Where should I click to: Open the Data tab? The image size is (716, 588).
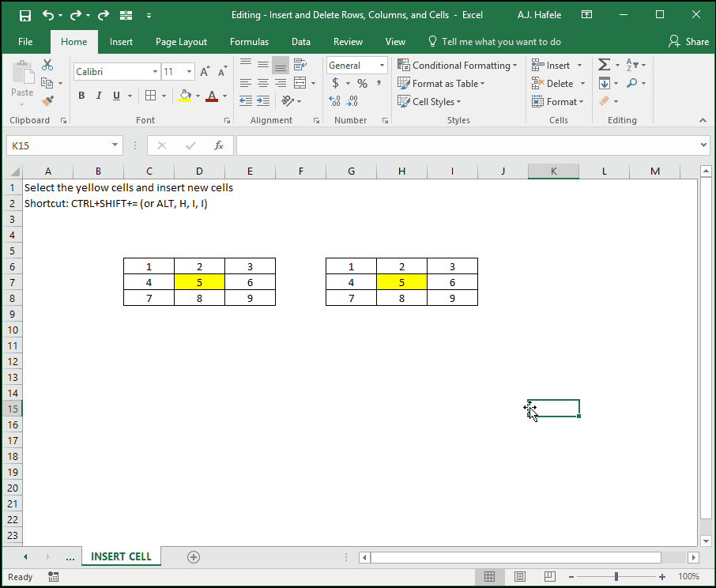(x=301, y=42)
